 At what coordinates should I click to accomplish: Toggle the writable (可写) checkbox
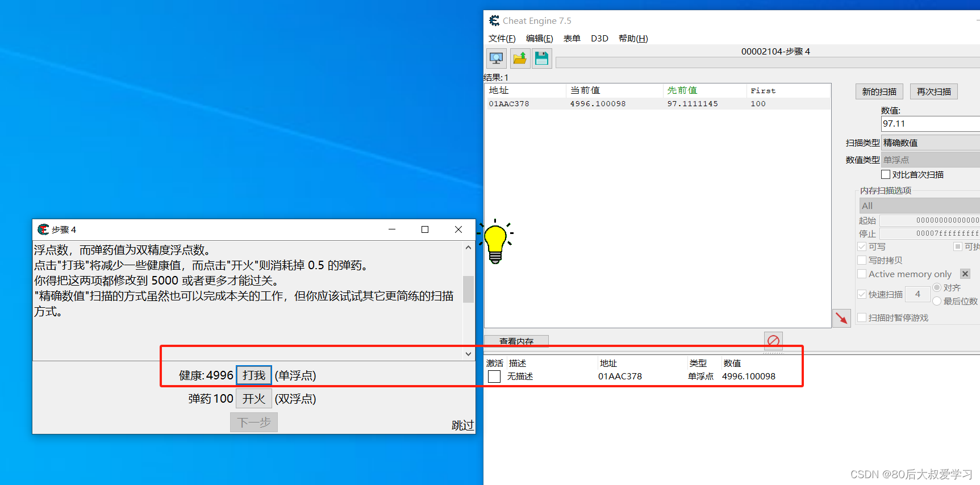[862, 246]
